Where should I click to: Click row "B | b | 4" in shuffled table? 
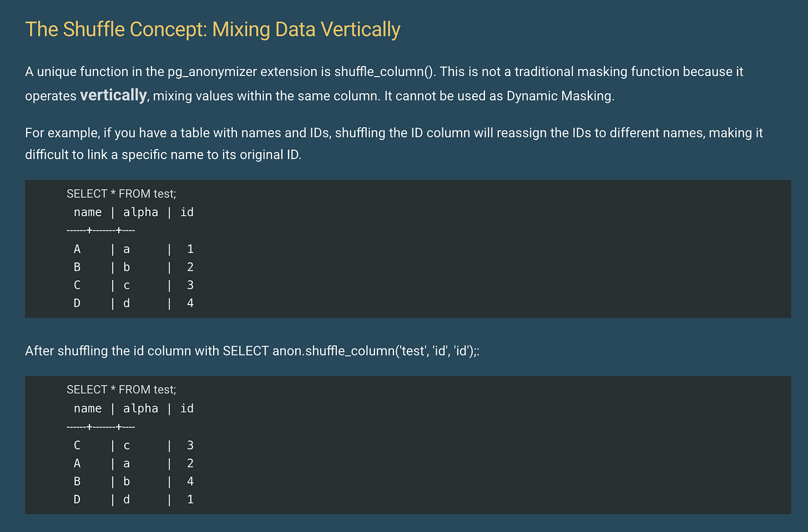133,482
